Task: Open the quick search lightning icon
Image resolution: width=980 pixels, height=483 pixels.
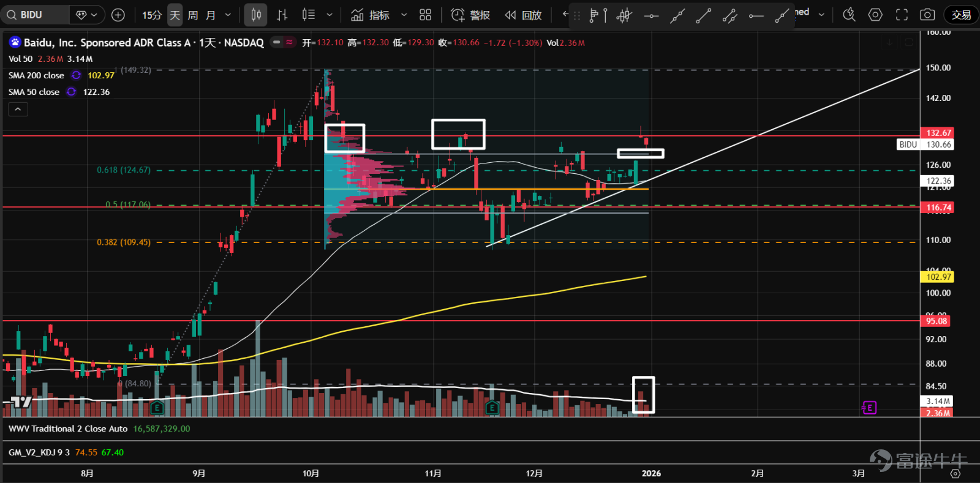Action: 849,15
